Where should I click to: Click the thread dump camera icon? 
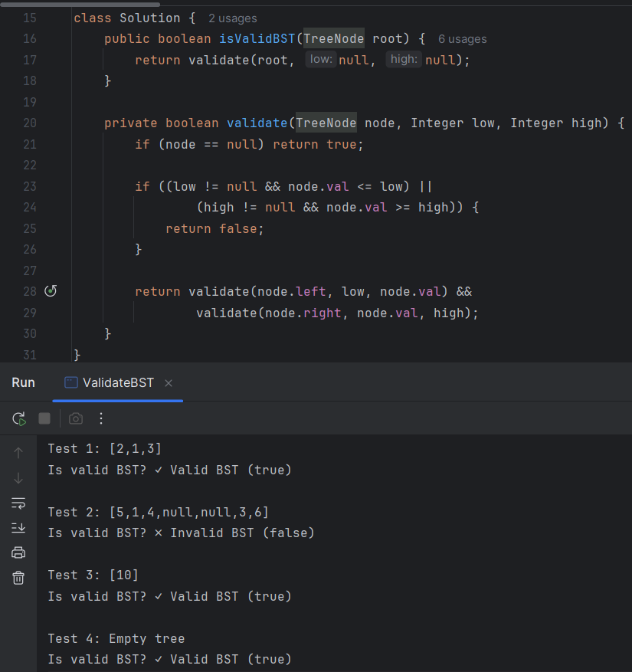(x=75, y=418)
